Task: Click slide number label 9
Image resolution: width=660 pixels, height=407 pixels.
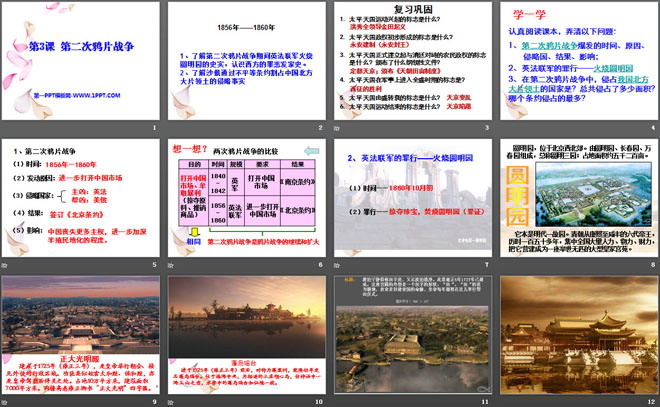Action: click(154, 402)
